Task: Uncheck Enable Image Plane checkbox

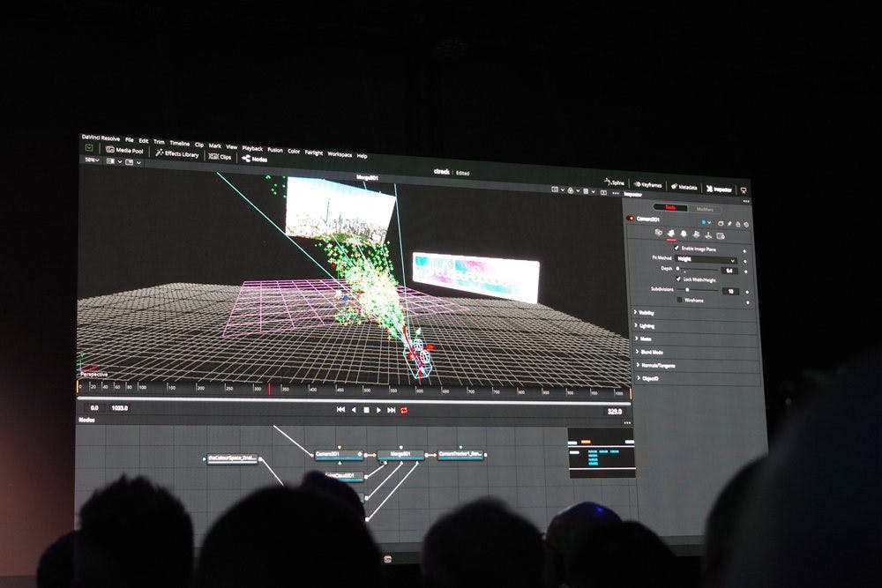Action: tap(676, 249)
